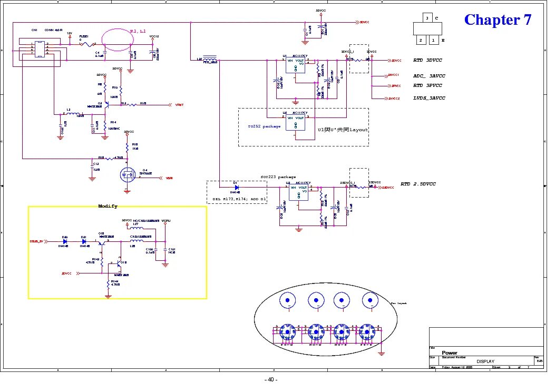This screenshot has height=392, width=555.
Task: Select the L22 ferrite bead symbol
Action: (210, 58)
